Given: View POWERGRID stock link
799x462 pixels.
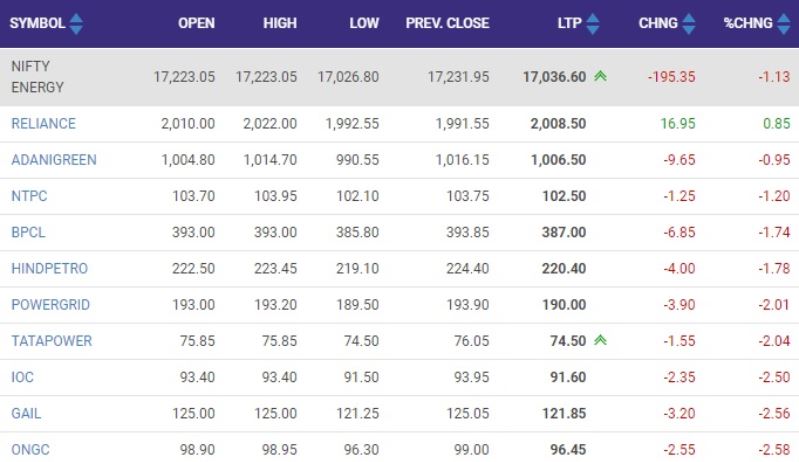Looking at the screenshot, I should pyautogui.click(x=50, y=305).
